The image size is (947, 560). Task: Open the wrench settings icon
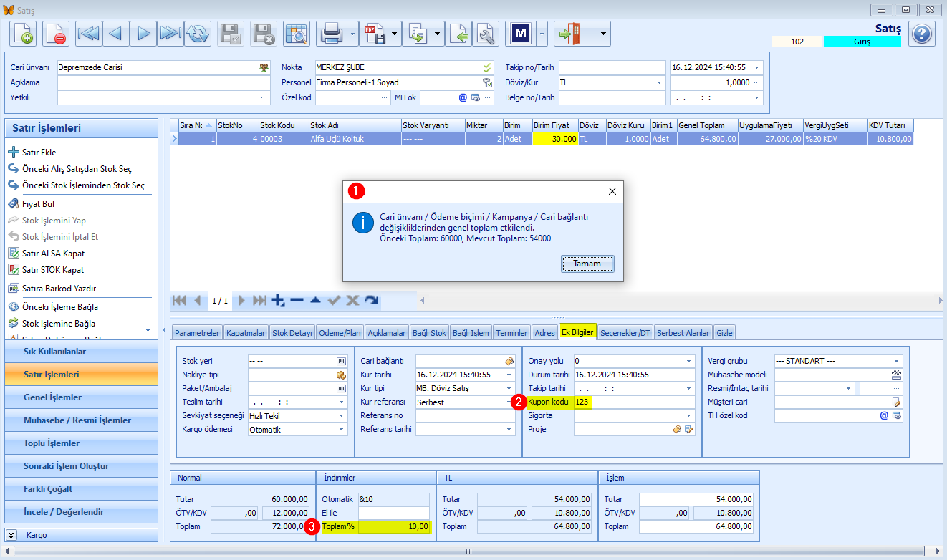[486, 33]
